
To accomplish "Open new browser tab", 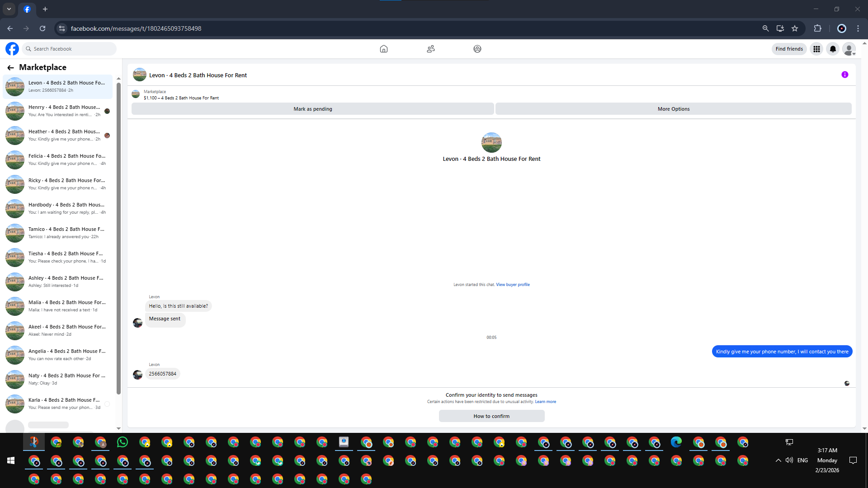I will [x=45, y=9].
